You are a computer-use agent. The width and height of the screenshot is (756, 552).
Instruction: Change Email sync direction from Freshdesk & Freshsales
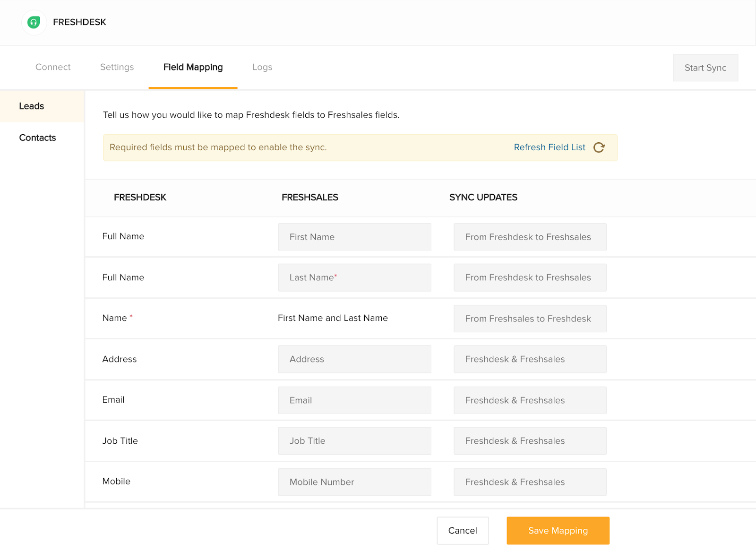pyautogui.click(x=529, y=400)
